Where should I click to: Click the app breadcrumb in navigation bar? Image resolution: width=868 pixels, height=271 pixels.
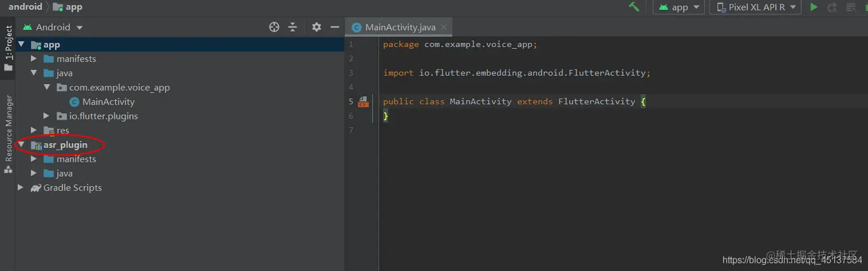click(x=68, y=7)
